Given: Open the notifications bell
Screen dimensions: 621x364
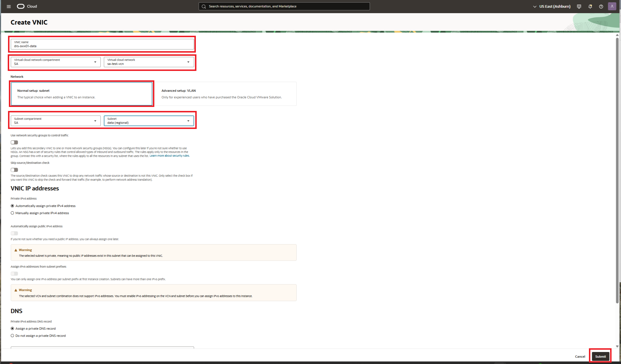Looking at the screenshot, I should pos(590,6).
